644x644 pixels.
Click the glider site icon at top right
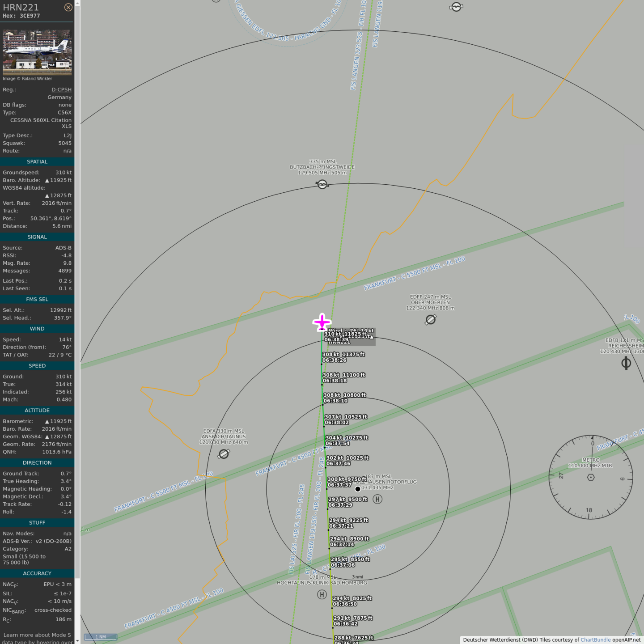tap(456, 7)
